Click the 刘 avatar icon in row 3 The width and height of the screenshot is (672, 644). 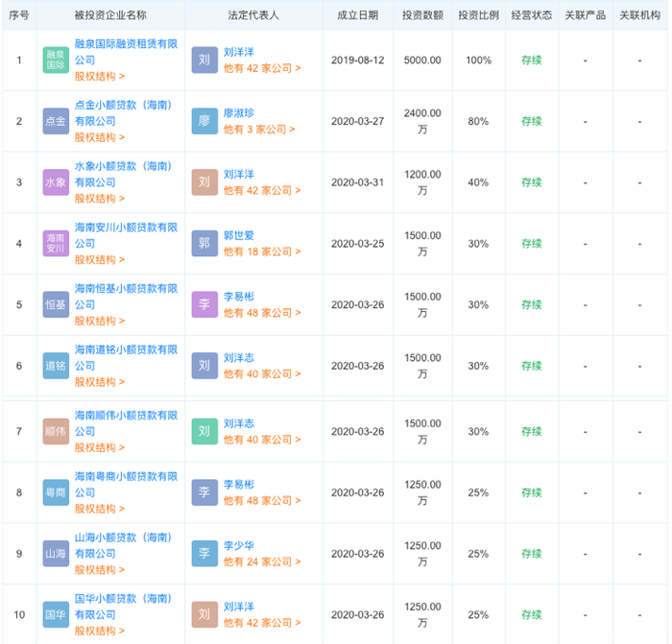pyautogui.click(x=204, y=182)
